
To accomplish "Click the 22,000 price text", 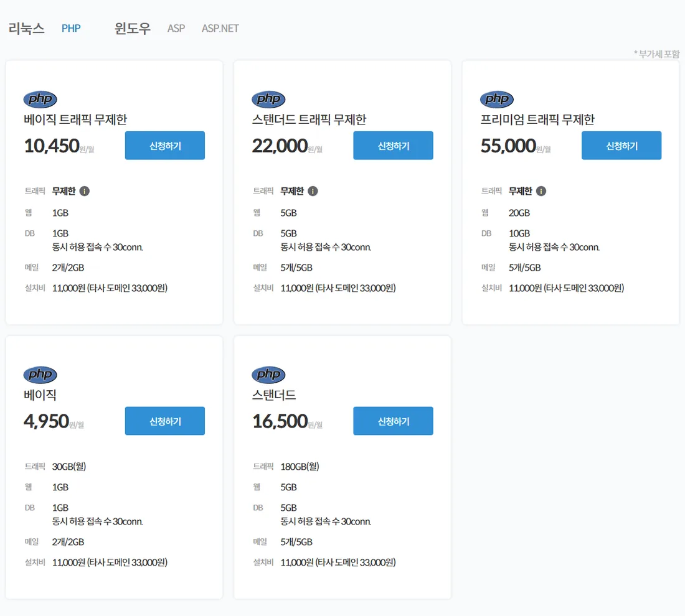I will point(280,146).
